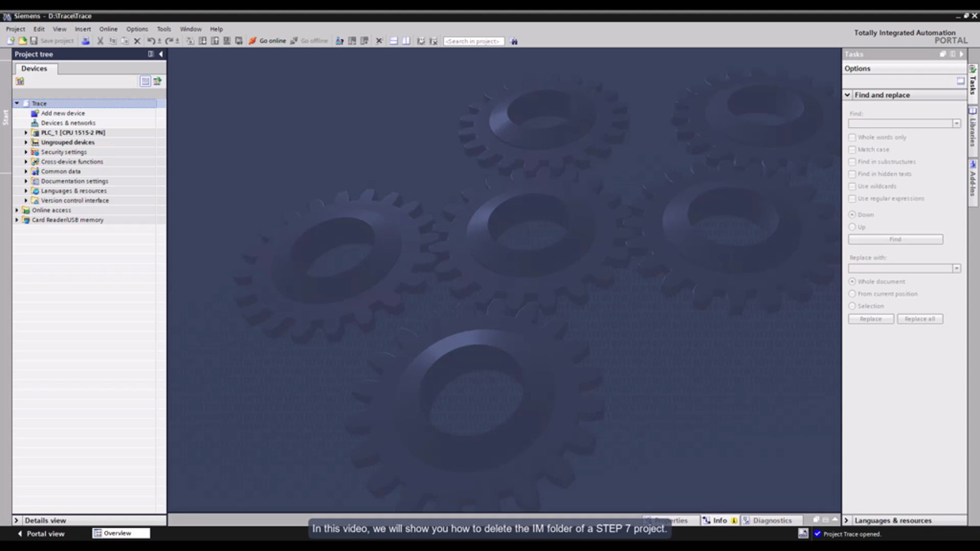The height and width of the screenshot is (551, 980).
Task: Click the Save project icon
Action: [x=34, y=41]
